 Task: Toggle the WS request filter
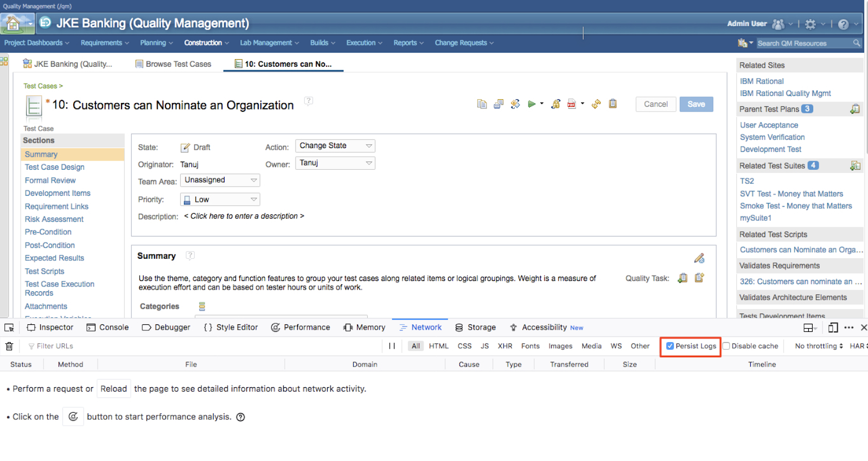[x=616, y=346]
